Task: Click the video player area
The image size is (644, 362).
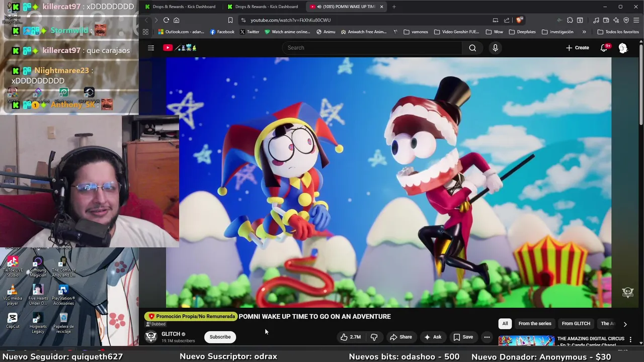Action: tap(388, 182)
